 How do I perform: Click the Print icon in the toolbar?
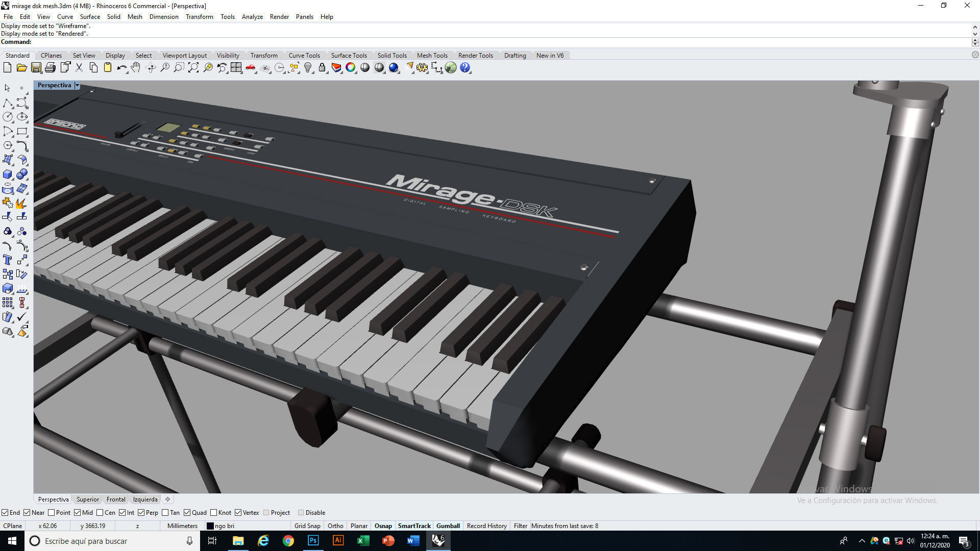click(x=50, y=68)
